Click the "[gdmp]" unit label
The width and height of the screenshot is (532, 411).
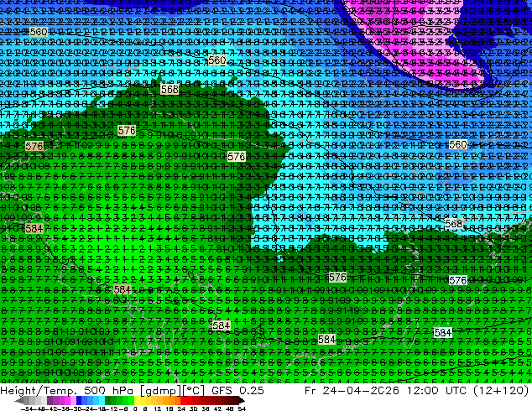(x=159, y=390)
